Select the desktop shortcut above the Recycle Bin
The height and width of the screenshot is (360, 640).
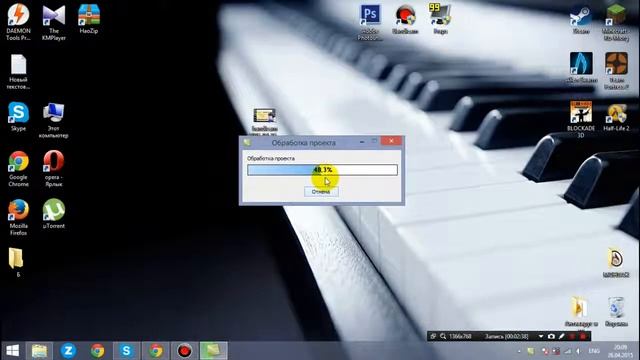click(616, 262)
